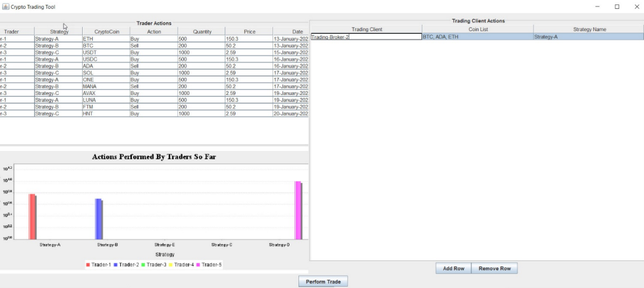This screenshot has height=288, width=644.
Task: Select the LUNA coin row cell
Action: click(x=106, y=100)
